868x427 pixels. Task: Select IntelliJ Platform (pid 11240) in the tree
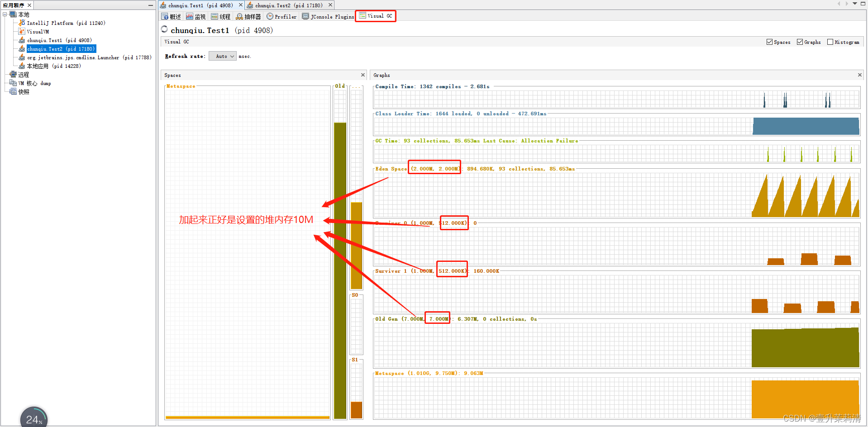coord(66,23)
